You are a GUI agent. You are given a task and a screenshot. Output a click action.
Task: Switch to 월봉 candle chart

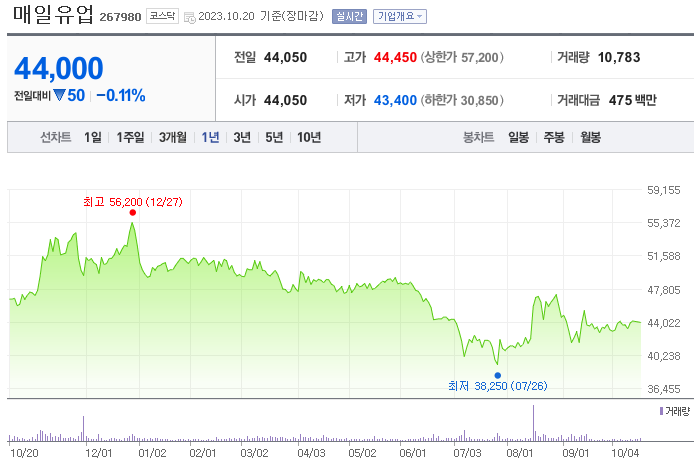tap(590, 138)
